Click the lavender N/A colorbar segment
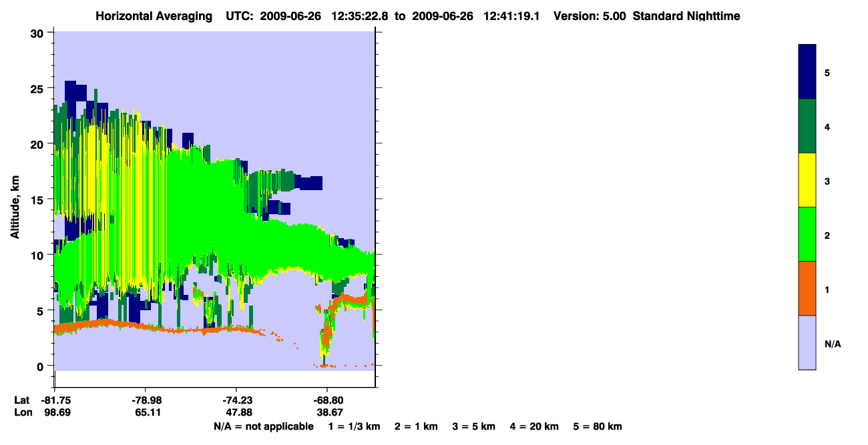 [807, 342]
